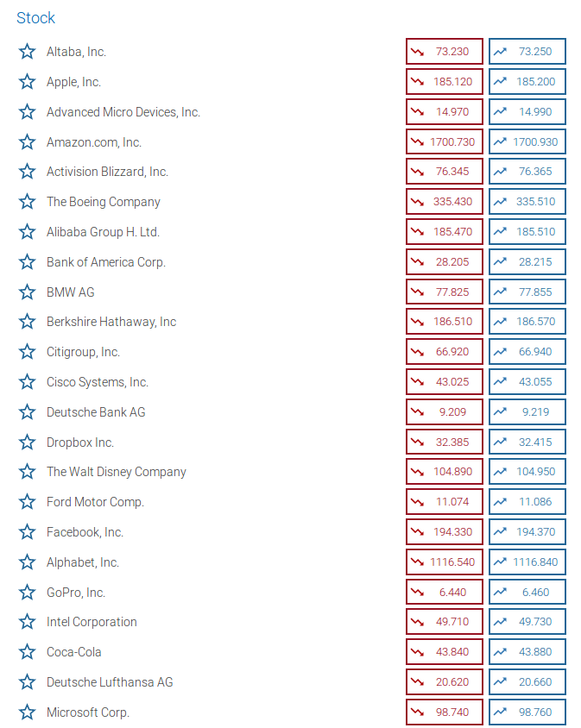Image resolution: width=581 pixels, height=728 pixels.
Task: Star the Intel Corporation row
Action: click(x=27, y=622)
